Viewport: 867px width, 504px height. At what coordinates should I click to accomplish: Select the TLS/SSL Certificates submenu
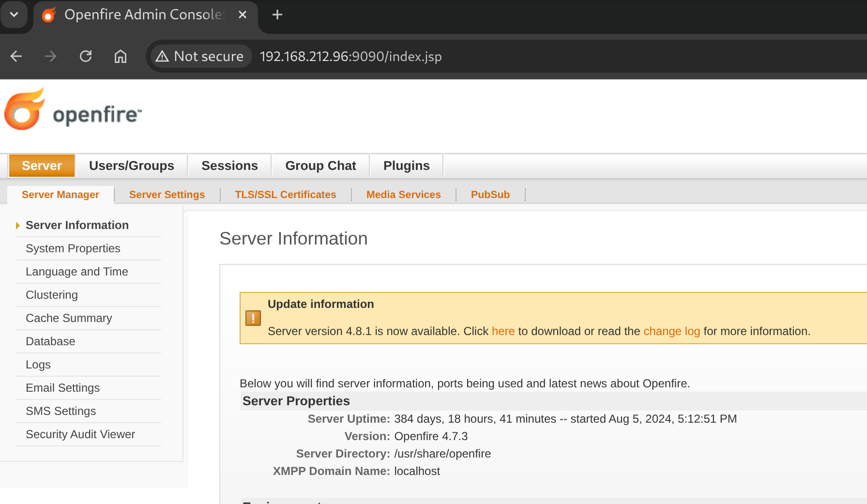tap(285, 195)
